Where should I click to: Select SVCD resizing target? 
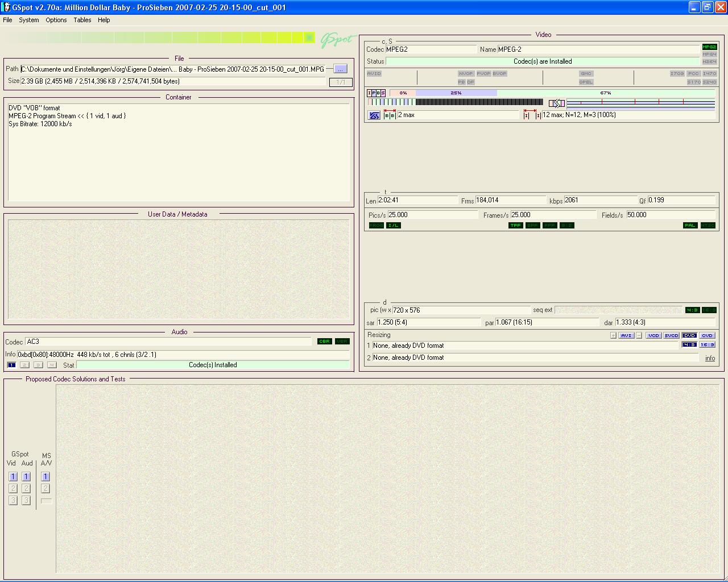pyautogui.click(x=672, y=335)
